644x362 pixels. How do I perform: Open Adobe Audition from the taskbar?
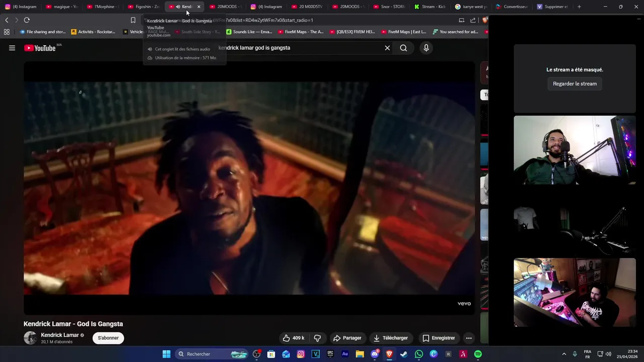coord(345,354)
